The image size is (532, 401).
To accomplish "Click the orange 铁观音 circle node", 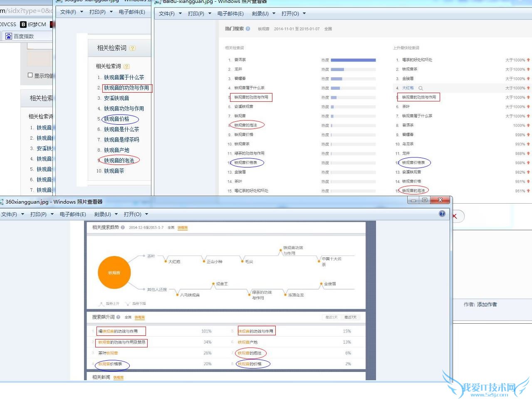I will click(x=114, y=273).
